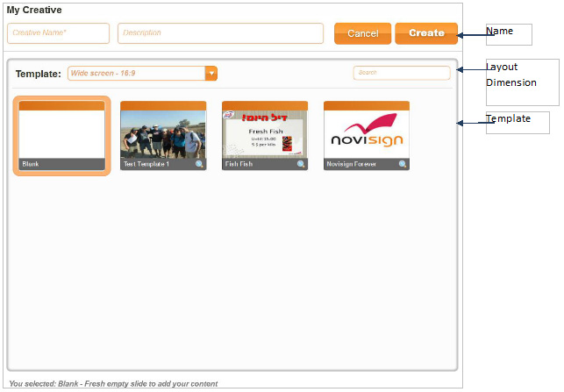This screenshot has width=564, height=392.
Task: Click the My Creative heading
Action: pyautogui.click(x=34, y=10)
